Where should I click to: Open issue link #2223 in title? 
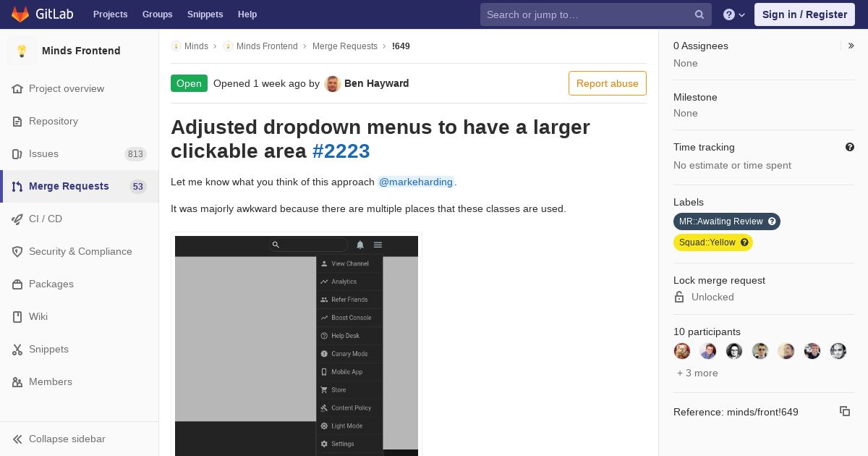[341, 151]
